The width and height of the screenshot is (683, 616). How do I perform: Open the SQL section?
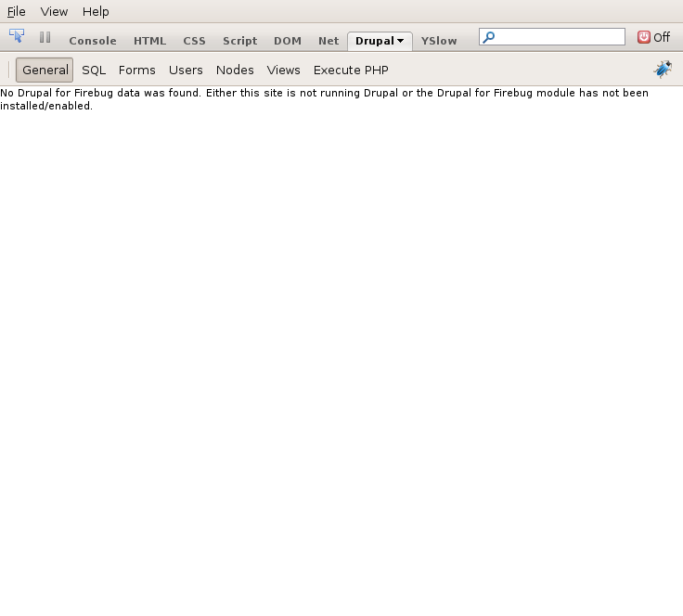[94, 71]
